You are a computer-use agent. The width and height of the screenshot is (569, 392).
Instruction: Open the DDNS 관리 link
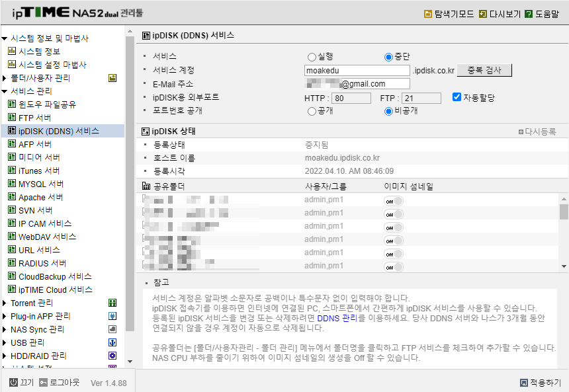[337, 319]
